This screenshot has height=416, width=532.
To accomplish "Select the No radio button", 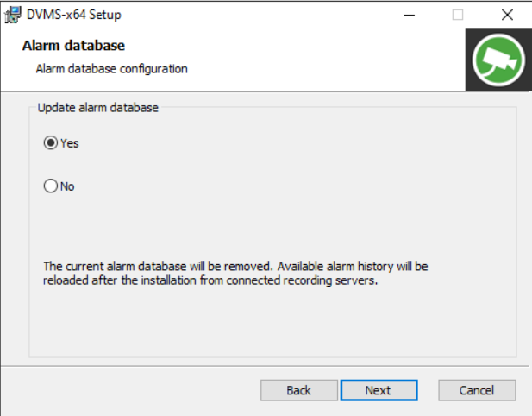I will 50,186.
